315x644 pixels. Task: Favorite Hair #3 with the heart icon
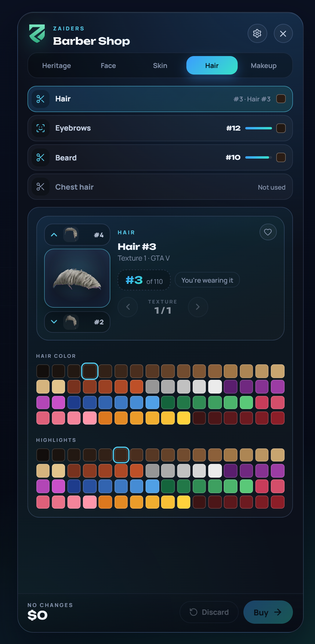[x=268, y=232]
